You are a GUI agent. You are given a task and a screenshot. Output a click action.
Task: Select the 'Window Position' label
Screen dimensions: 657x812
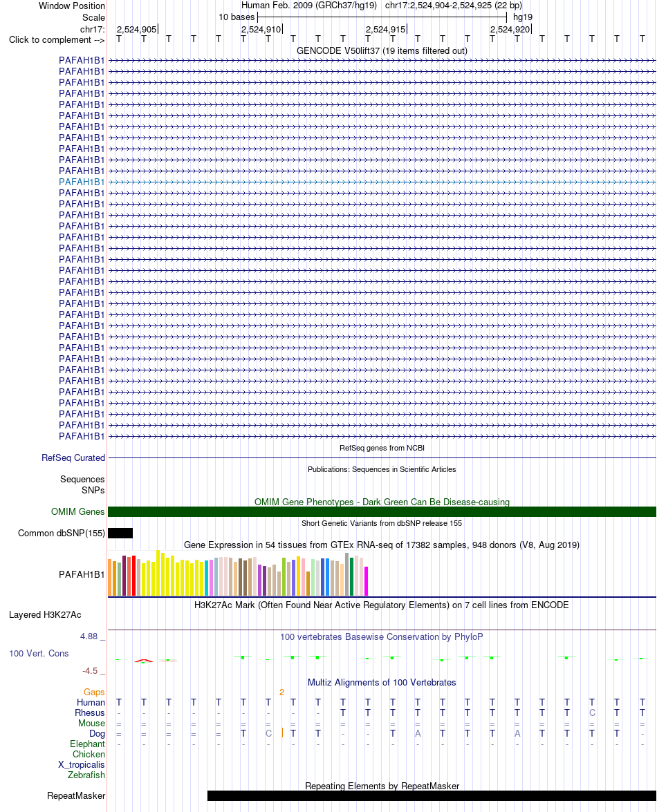coord(71,6)
